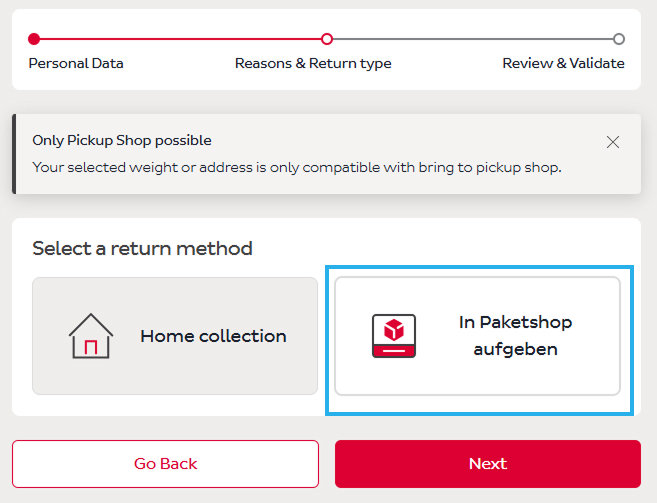This screenshot has width=657, height=503.
Task: Open the Reasons & Return type step label
Action: (313, 63)
